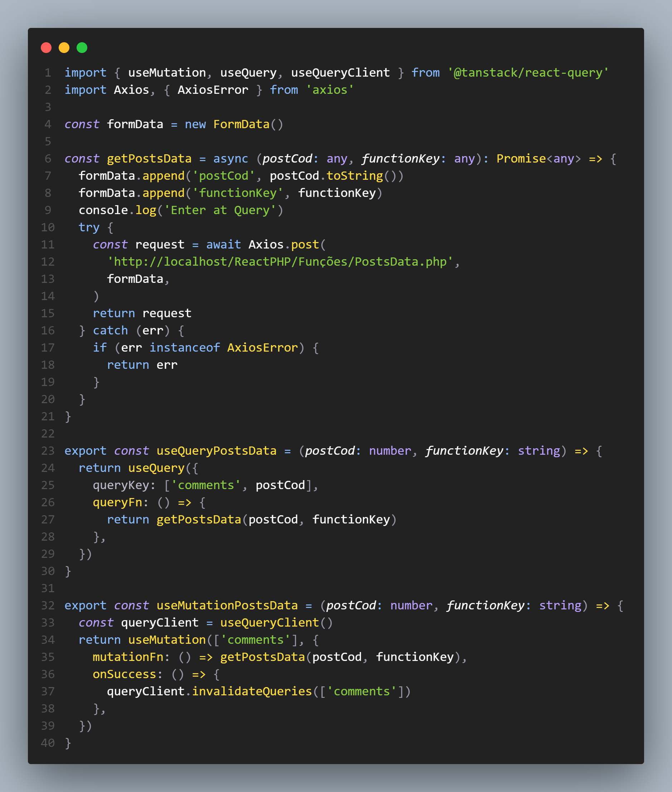Click the 'number' type on line 23

390,450
